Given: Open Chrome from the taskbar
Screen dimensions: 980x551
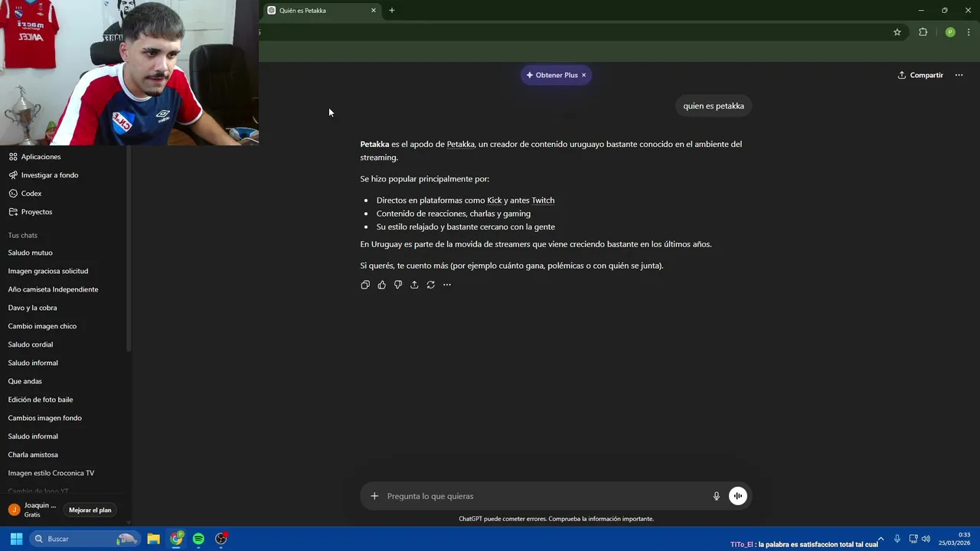Looking at the screenshot, I should coord(177,539).
